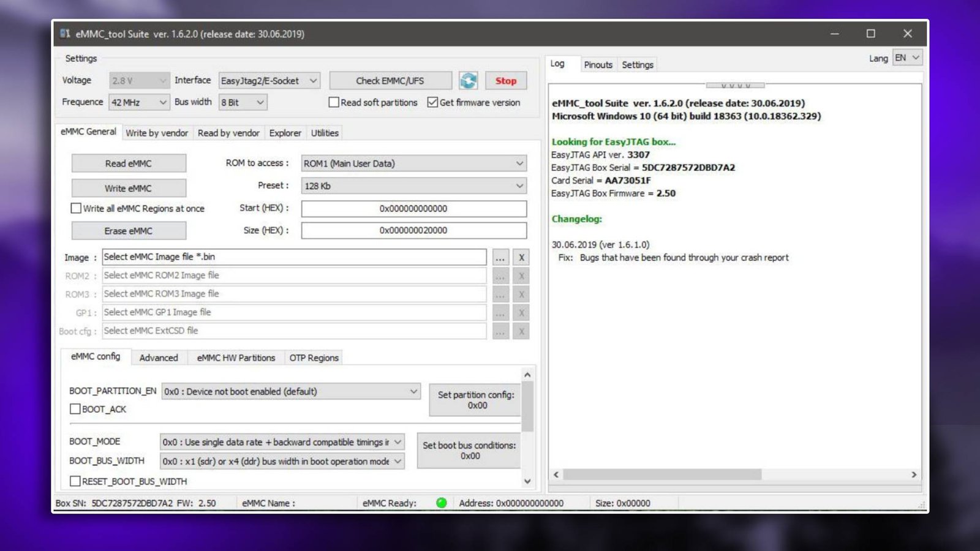Click the green eMMC Ready status indicator

click(x=440, y=503)
